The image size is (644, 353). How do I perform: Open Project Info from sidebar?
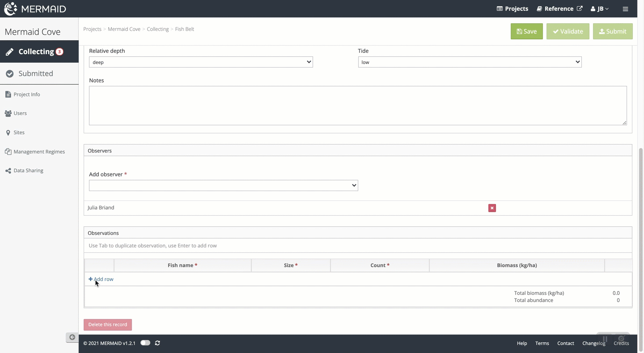pyautogui.click(x=26, y=94)
